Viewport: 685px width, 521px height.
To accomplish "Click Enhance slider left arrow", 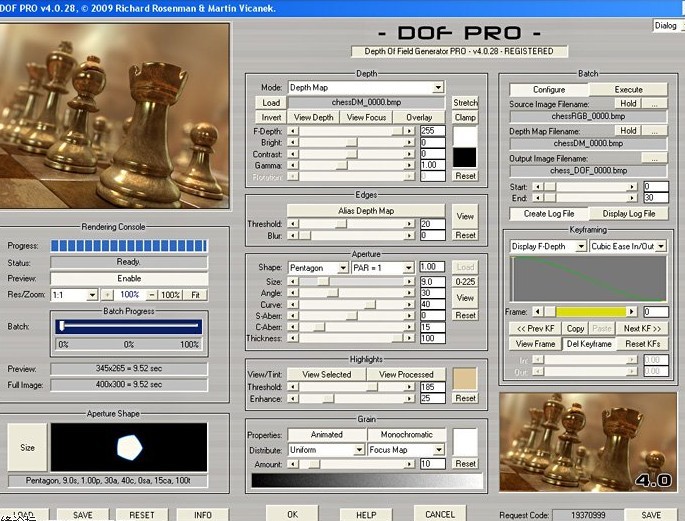I will pos(293,398).
